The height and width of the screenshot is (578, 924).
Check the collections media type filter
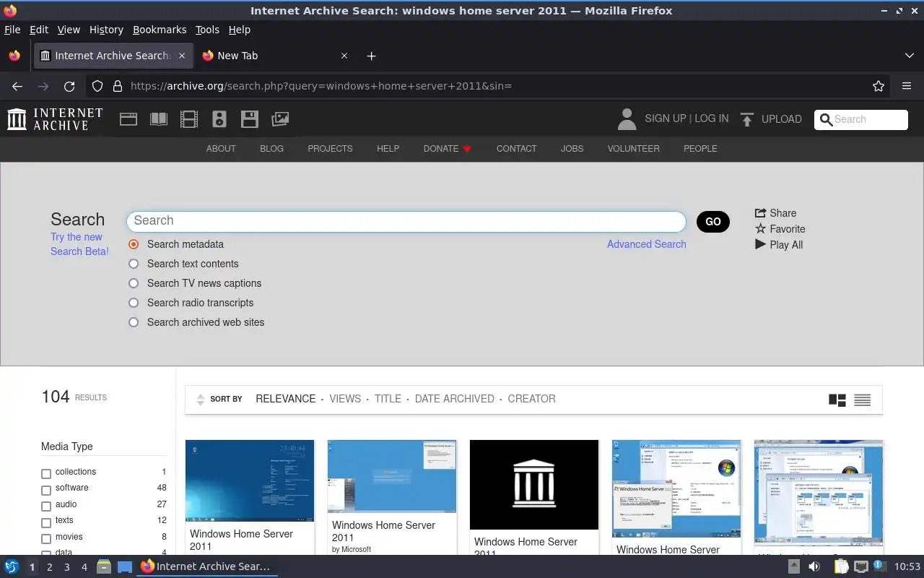pos(46,473)
